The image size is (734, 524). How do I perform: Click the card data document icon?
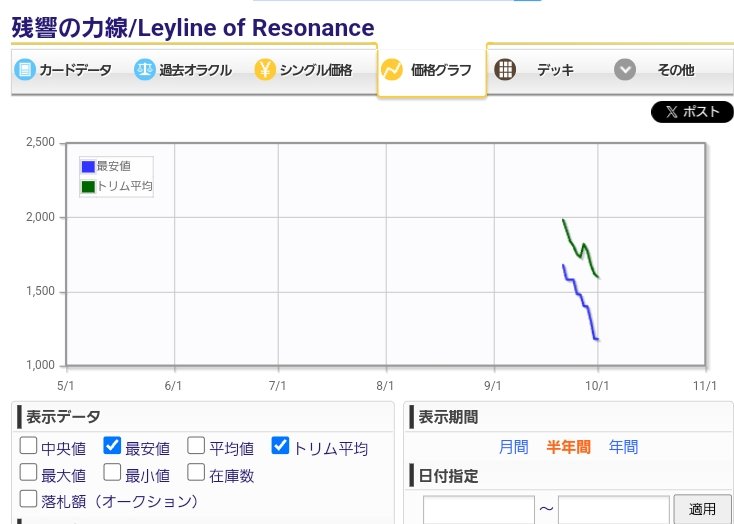(x=25, y=70)
